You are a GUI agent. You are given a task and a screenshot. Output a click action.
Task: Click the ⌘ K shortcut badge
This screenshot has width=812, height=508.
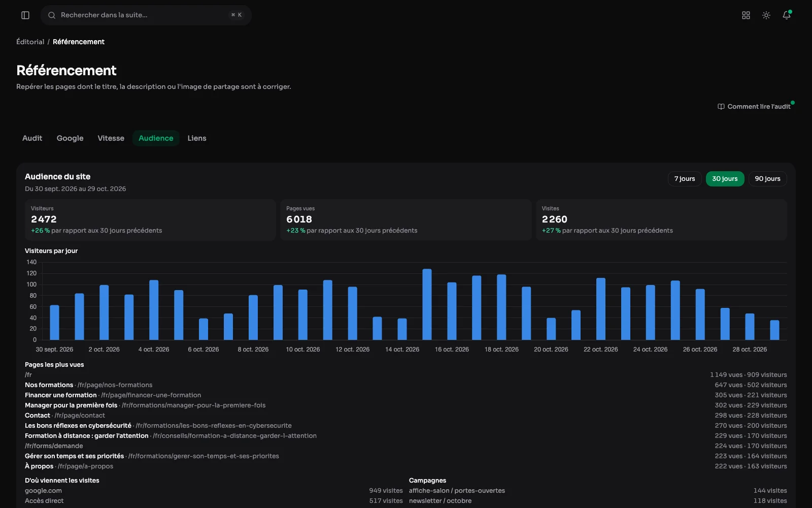click(x=236, y=15)
